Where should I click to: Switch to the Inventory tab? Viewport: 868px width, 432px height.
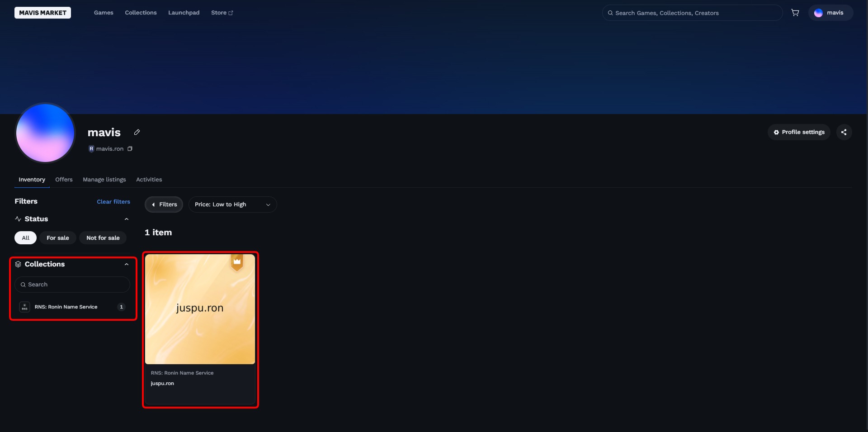pyautogui.click(x=32, y=180)
